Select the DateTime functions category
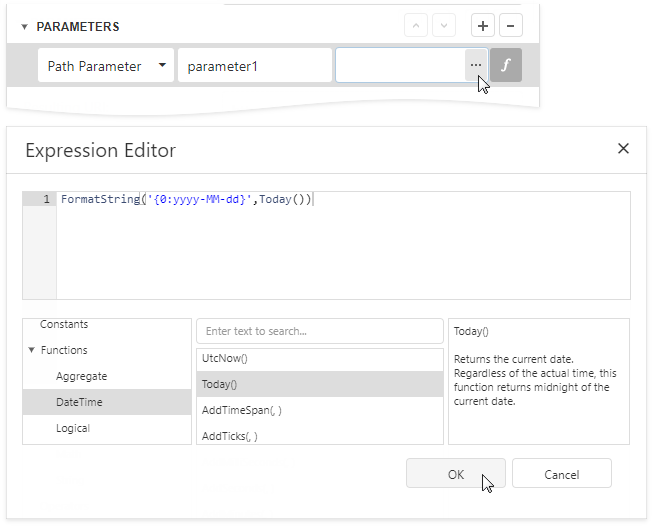 click(80, 402)
